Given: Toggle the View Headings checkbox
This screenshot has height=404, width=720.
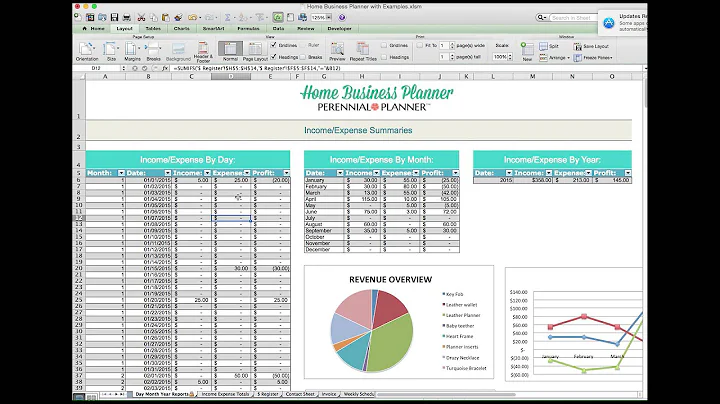Looking at the screenshot, I should tap(274, 57).
